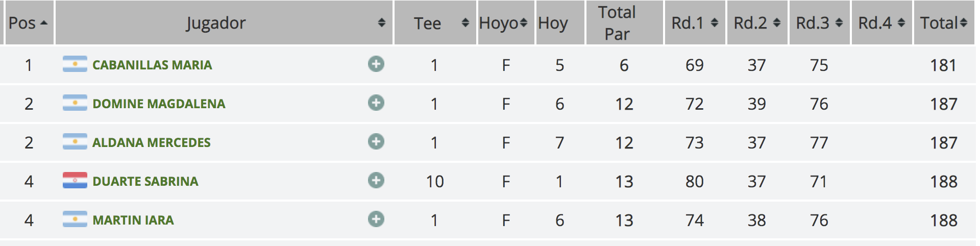This screenshot has height=246, width=980.
Task: Sort table by Pos column
Action: (29, 22)
